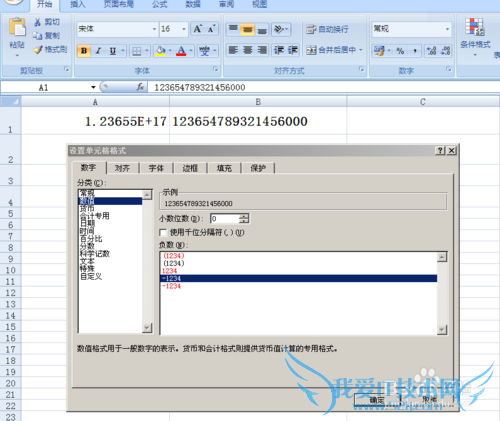Open the font name dropdown (宋体)
Viewport: 500px width, 421px height.
[x=154, y=29]
